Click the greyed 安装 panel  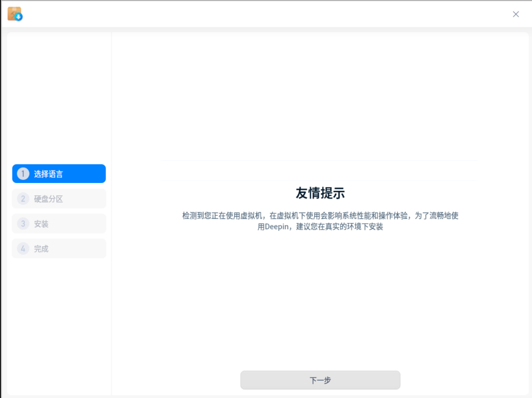coord(59,223)
